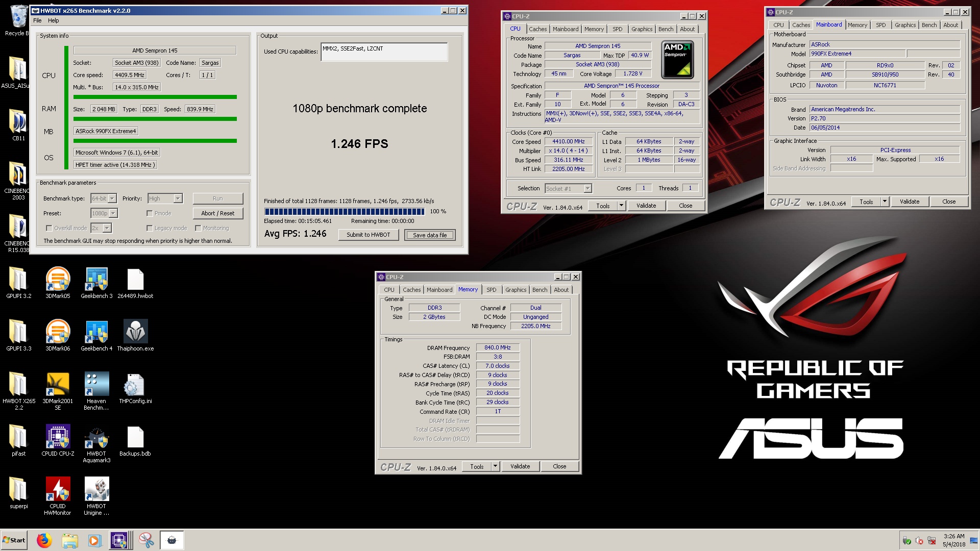Switch to Caches tab in CPU tab window
The image size is (980, 551).
[x=537, y=29]
